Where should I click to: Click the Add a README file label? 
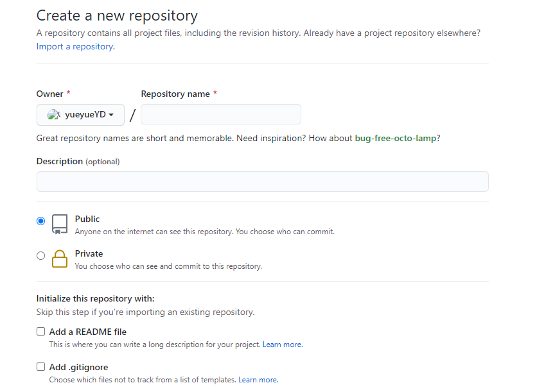click(88, 332)
